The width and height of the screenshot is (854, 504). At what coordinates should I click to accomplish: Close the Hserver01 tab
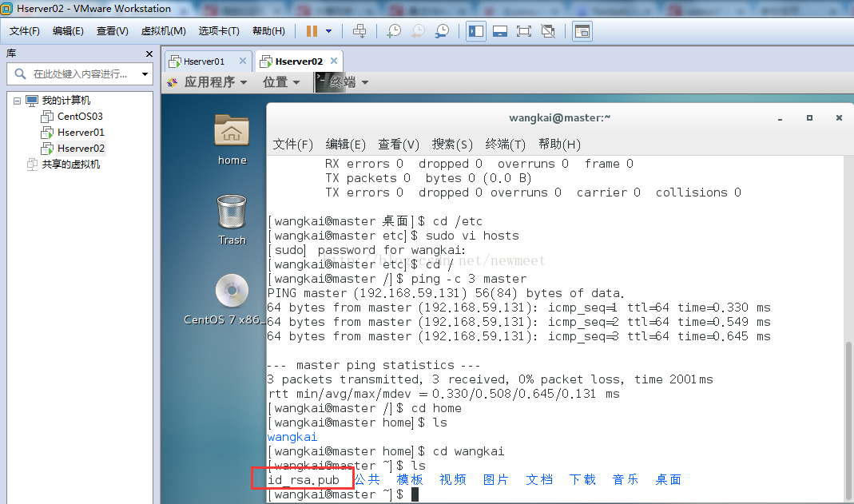[x=243, y=61]
